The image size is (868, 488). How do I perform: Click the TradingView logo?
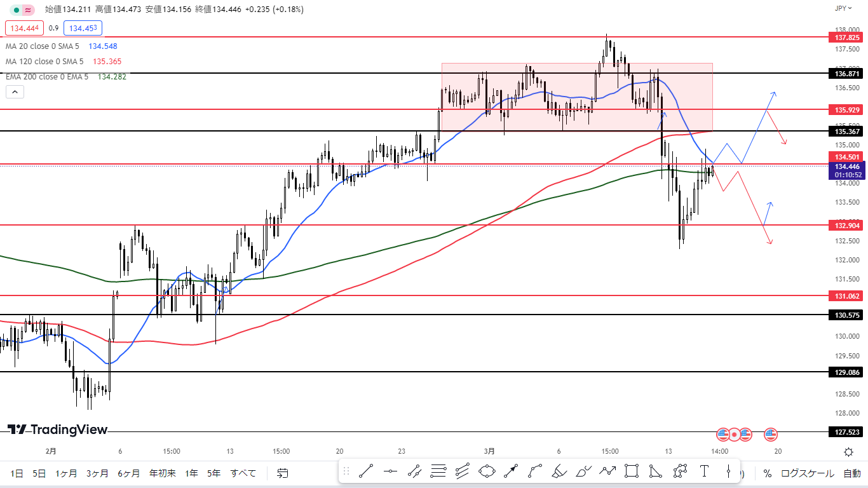coord(58,430)
